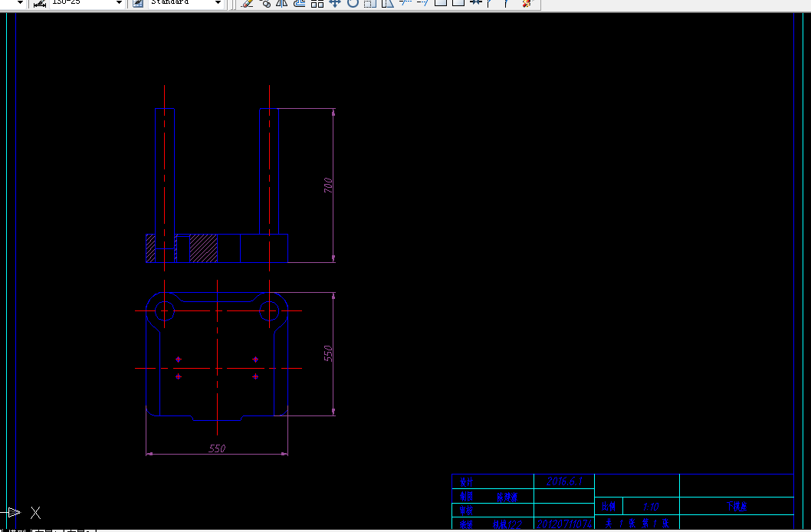
Task: Select the 审核 label in title block
Action: click(x=466, y=511)
